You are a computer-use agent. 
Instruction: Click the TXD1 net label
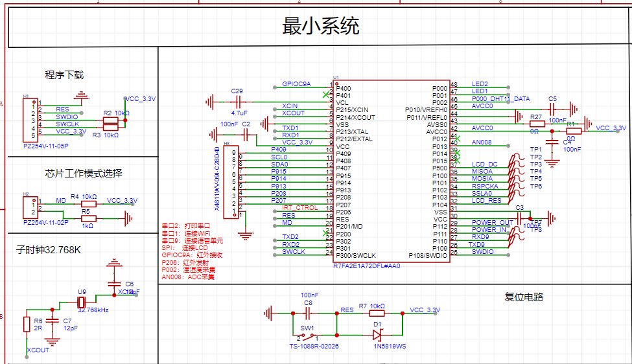290,128
